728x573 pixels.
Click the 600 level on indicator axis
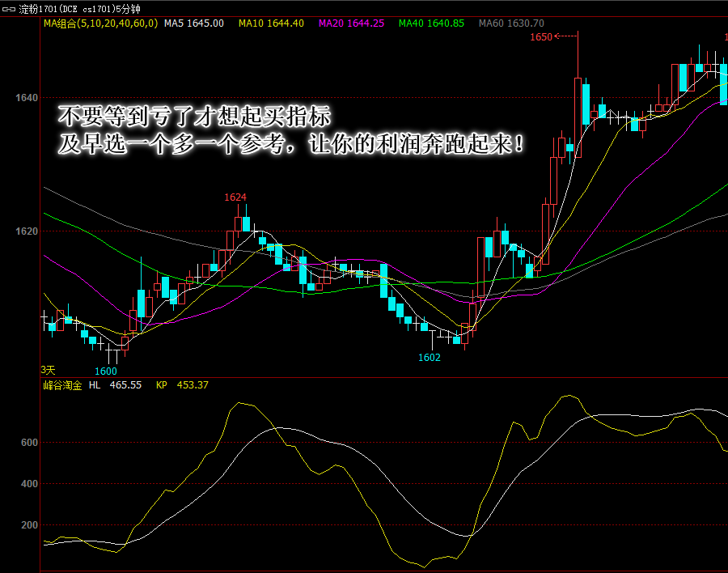(x=29, y=443)
